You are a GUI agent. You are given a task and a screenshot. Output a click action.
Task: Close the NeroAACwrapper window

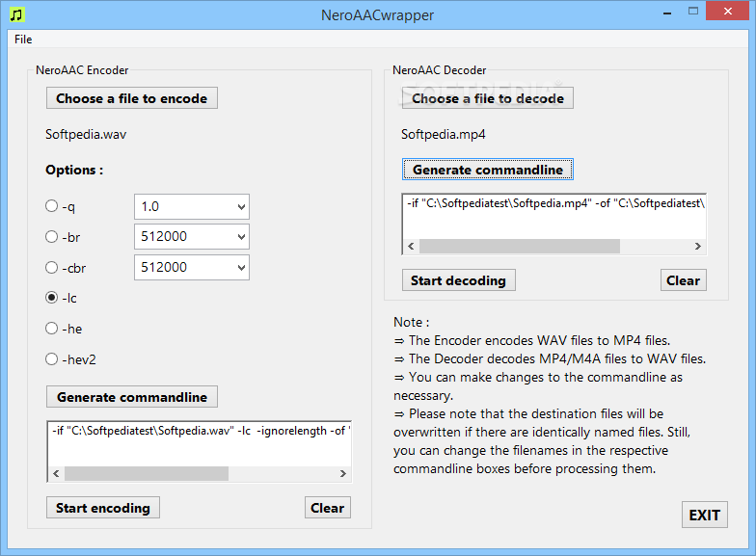pos(727,12)
